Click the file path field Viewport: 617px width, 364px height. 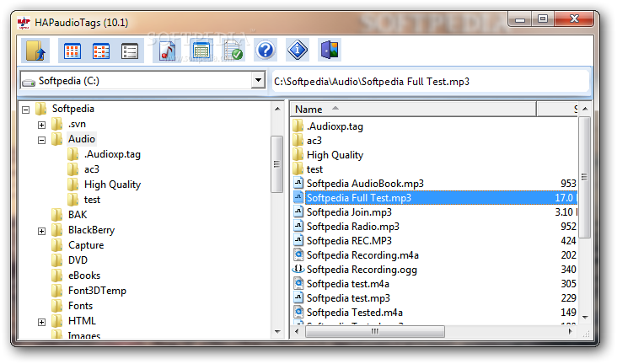pos(431,82)
